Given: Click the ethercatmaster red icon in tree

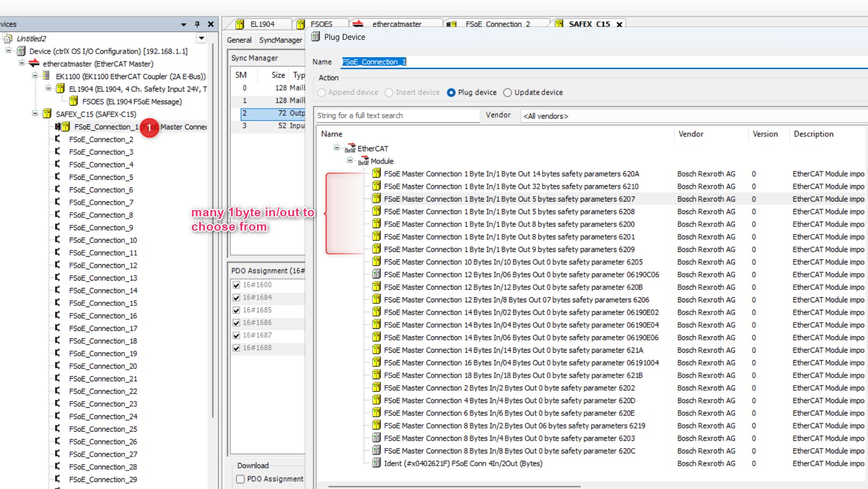Looking at the screenshot, I should 34,64.
